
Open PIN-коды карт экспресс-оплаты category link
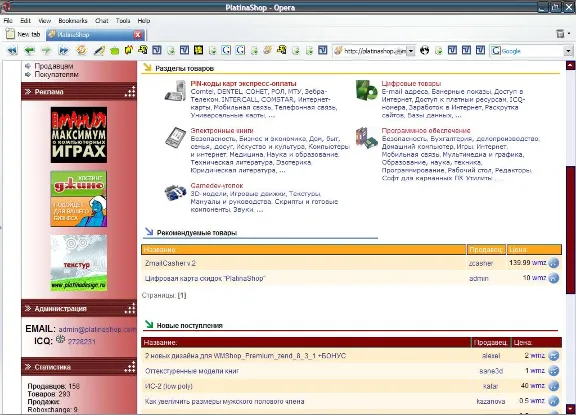click(243, 83)
